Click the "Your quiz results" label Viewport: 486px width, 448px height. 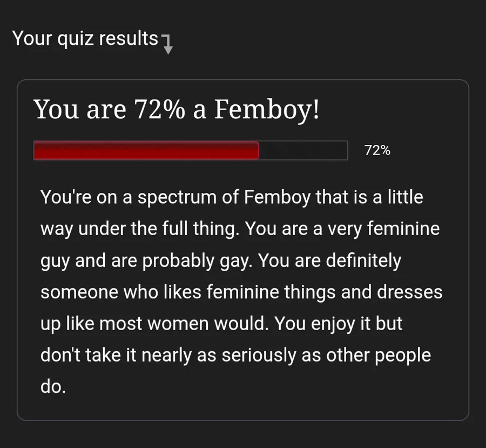click(85, 38)
